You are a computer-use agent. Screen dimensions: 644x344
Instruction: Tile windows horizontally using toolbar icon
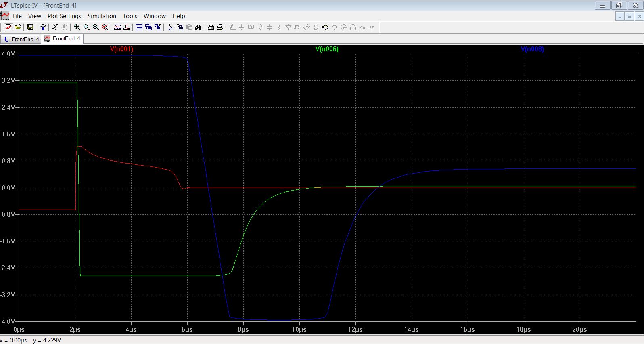click(x=139, y=27)
